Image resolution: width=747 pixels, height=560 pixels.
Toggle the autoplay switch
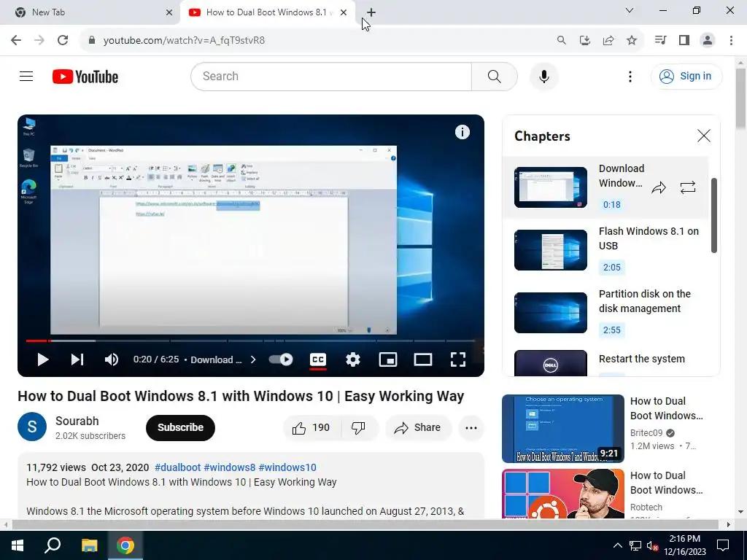pyautogui.click(x=281, y=359)
